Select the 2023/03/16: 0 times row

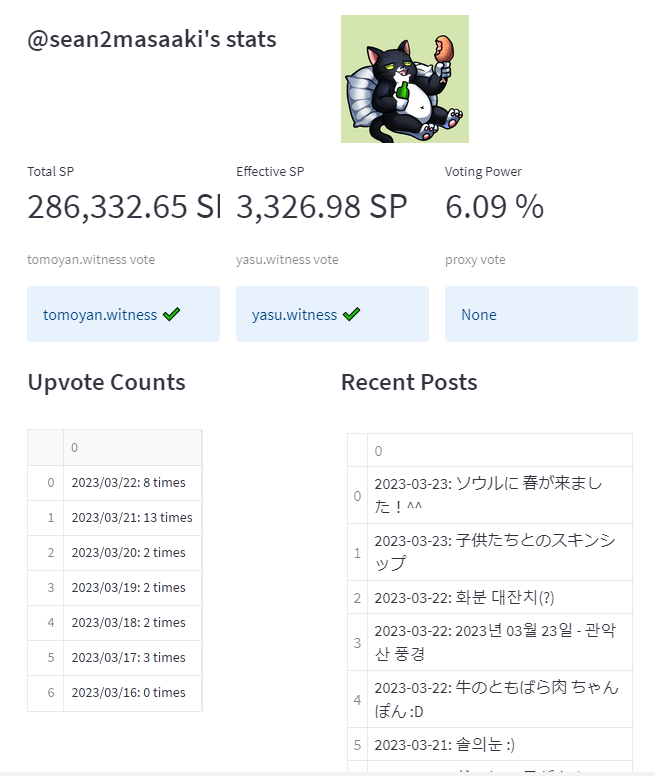click(x=115, y=693)
